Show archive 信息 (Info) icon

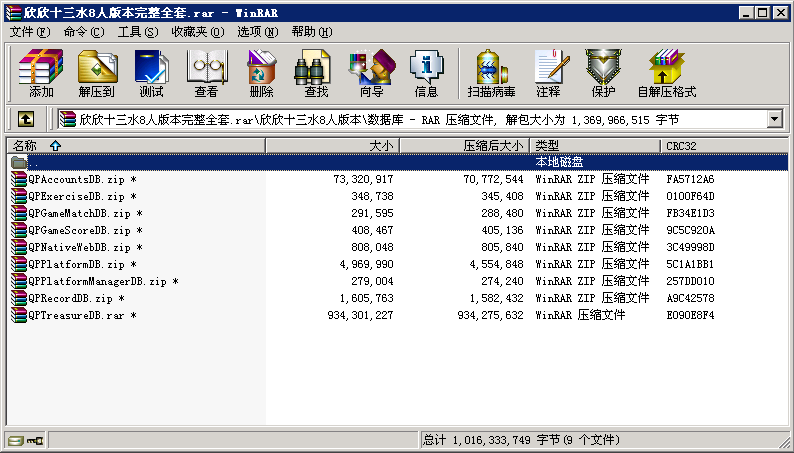click(x=426, y=73)
